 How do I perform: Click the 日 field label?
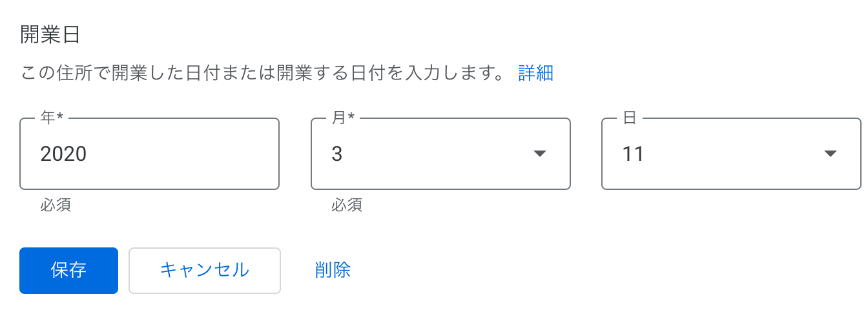point(629,118)
